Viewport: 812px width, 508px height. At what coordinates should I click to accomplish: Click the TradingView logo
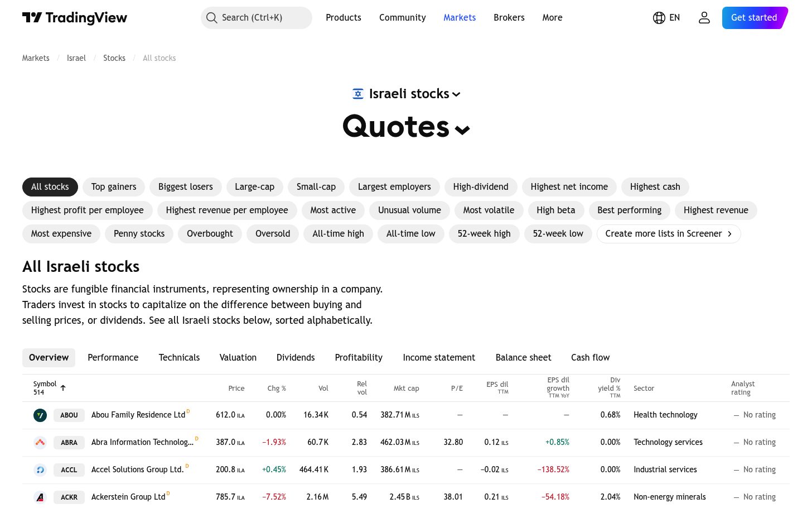(75, 18)
